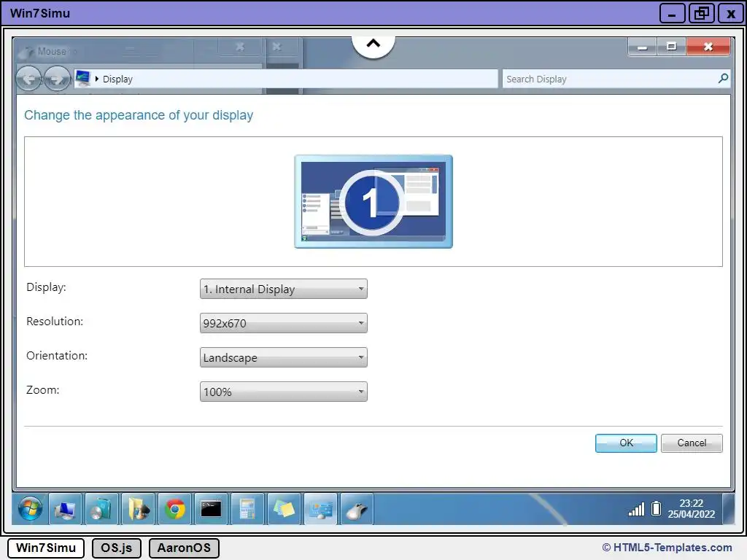747x560 pixels.
Task: Click the Display control panel icon in address bar
Action: click(x=83, y=78)
